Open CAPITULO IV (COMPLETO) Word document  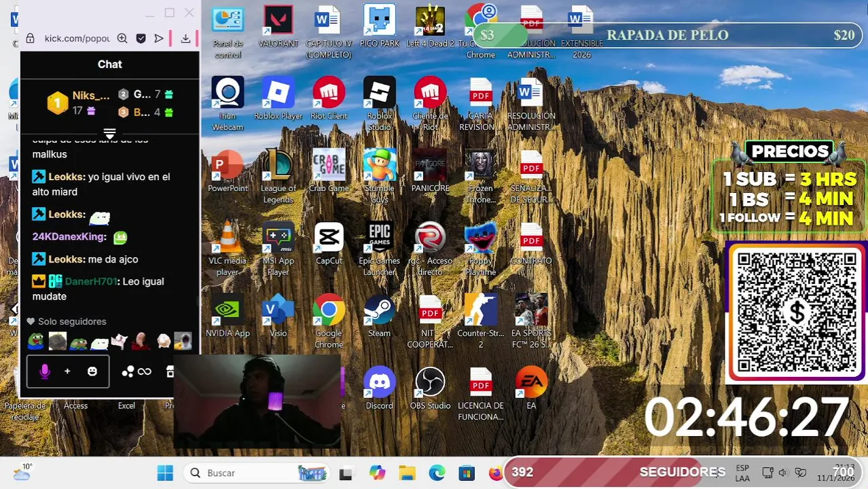coord(329,32)
